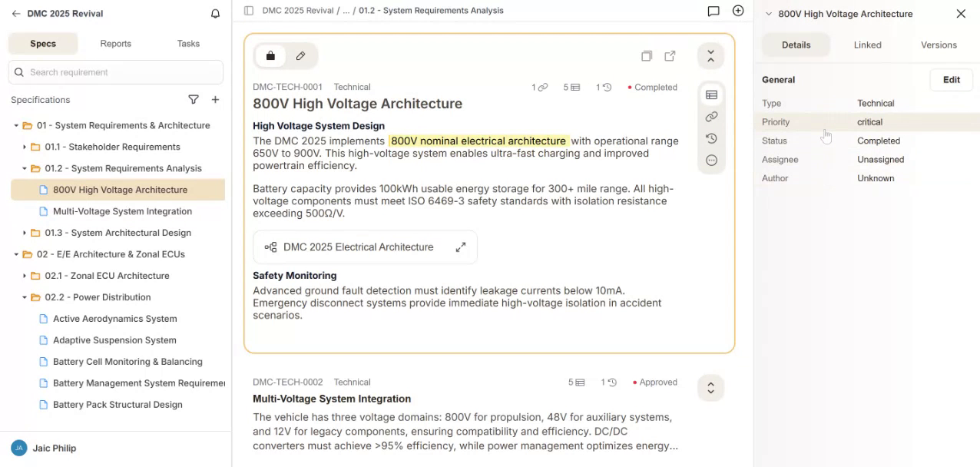Click the link icon in side toolbar
This screenshot has height=467, width=980.
click(x=711, y=117)
